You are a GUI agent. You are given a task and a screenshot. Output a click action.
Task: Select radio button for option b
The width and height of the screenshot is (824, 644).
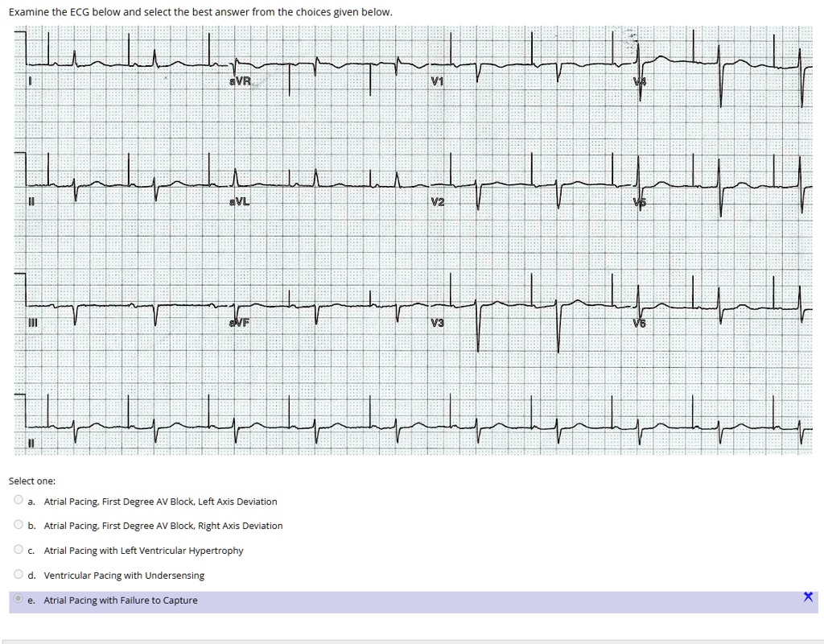coord(18,524)
